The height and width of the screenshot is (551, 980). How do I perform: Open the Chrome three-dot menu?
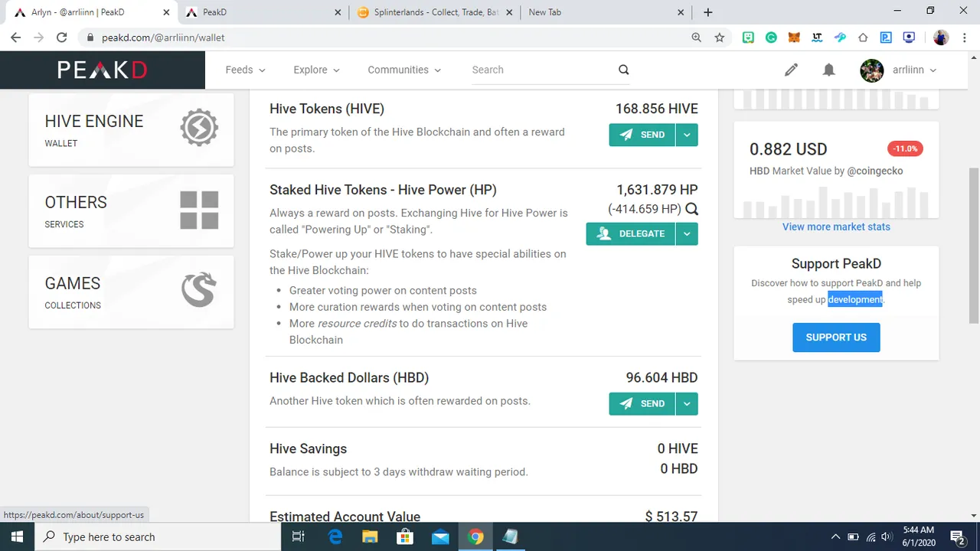(965, 37)
